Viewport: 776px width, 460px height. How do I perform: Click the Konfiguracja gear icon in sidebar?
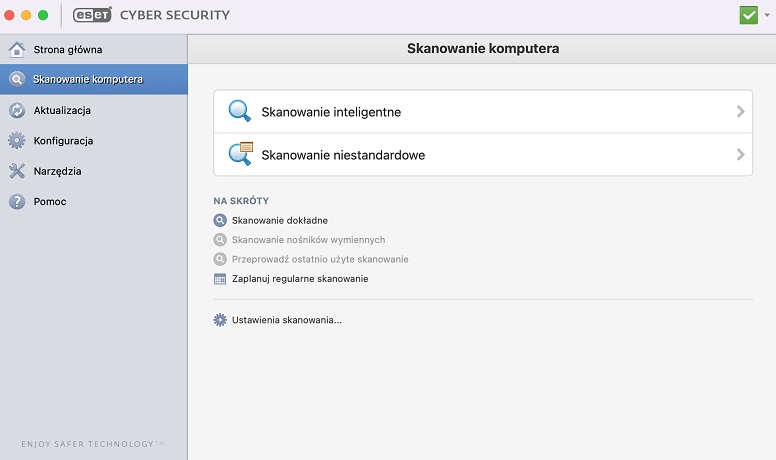click(16, 141)
